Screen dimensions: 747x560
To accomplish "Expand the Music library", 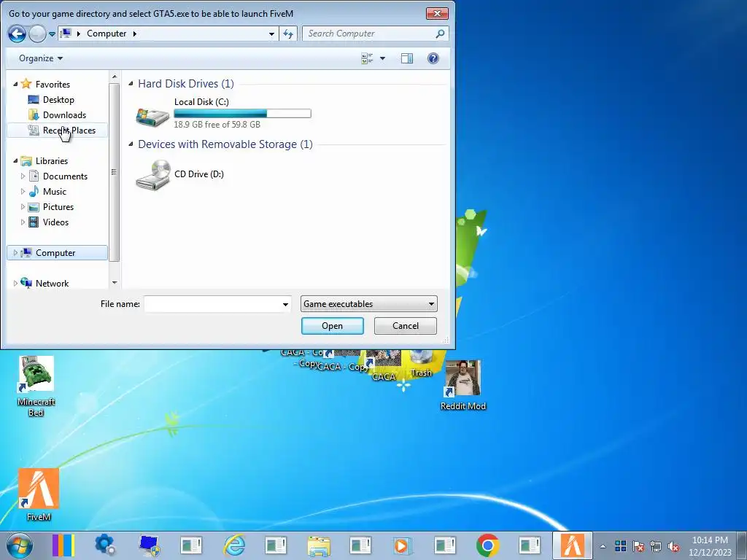I will click(x=23, y=192).
